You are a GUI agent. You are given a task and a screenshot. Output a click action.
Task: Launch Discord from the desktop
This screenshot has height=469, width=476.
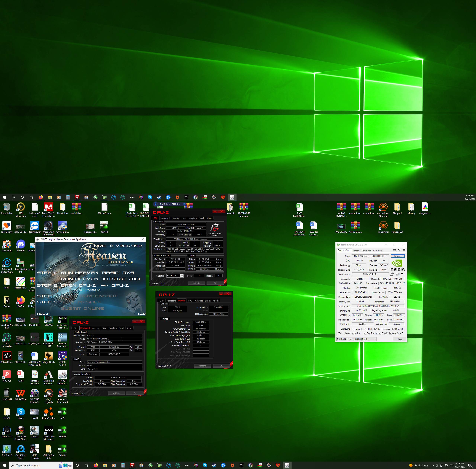[21, 246]
